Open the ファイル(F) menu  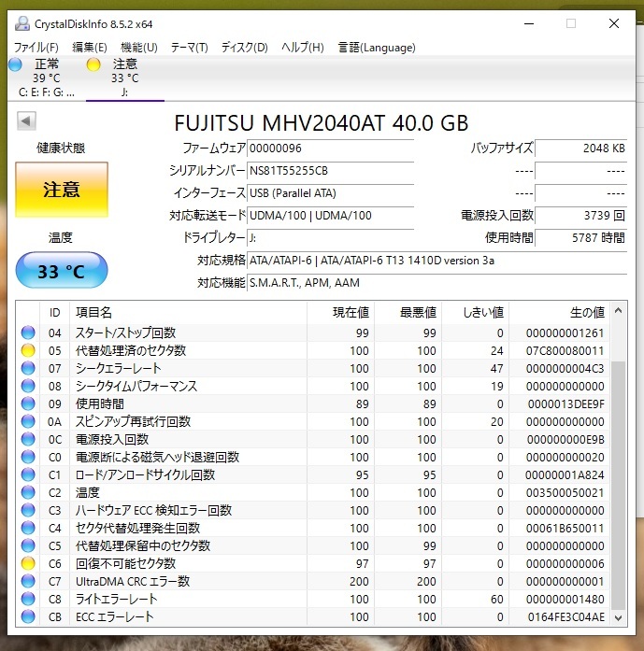click(x=36, y=47)
